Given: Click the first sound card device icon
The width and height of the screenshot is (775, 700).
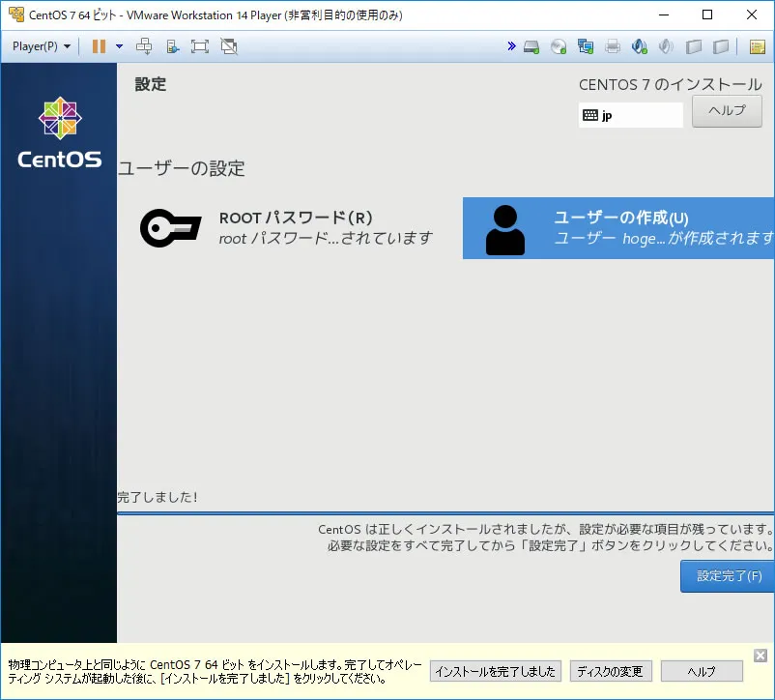Looking at the screenshot, I should [x=639, y=47].
